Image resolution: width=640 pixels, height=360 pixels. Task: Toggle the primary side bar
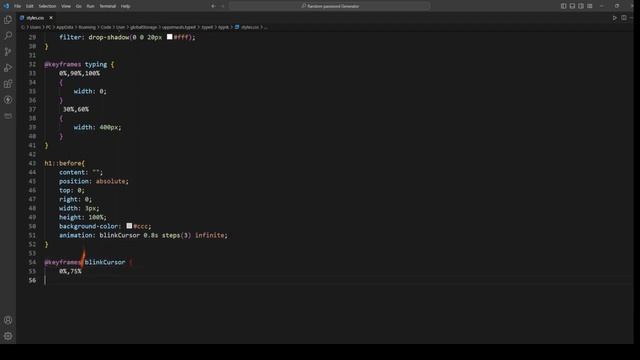pos(564,6)
